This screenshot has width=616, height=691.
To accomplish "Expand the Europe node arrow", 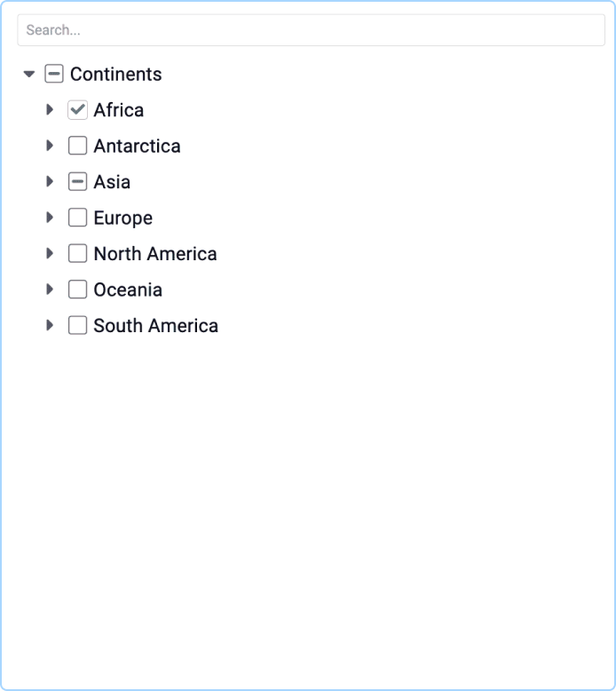I will pyautogui.click(x=50, y=218).
